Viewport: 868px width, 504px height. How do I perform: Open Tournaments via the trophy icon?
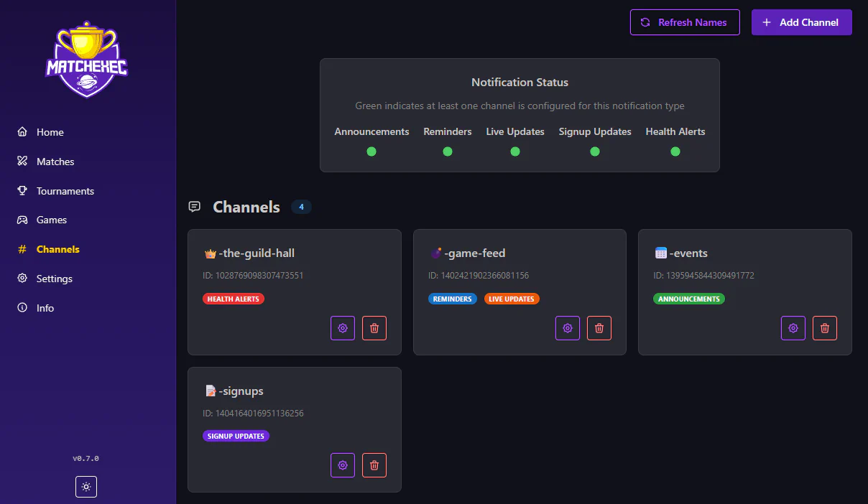(22, 190)
